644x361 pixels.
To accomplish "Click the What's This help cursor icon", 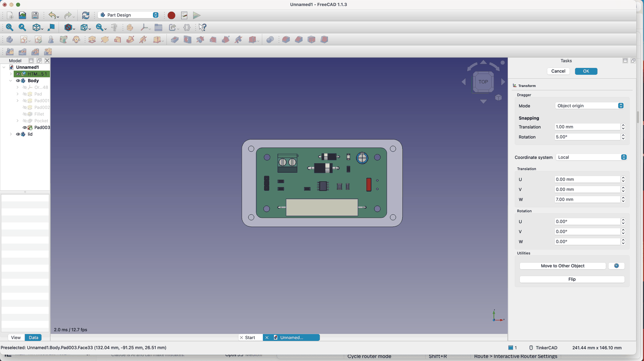I will point(202,27).
